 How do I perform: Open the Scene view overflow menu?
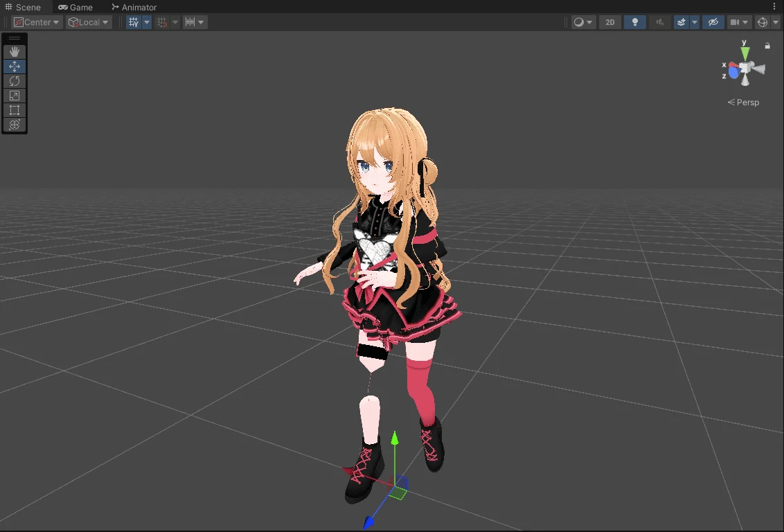tap(775, 6)
